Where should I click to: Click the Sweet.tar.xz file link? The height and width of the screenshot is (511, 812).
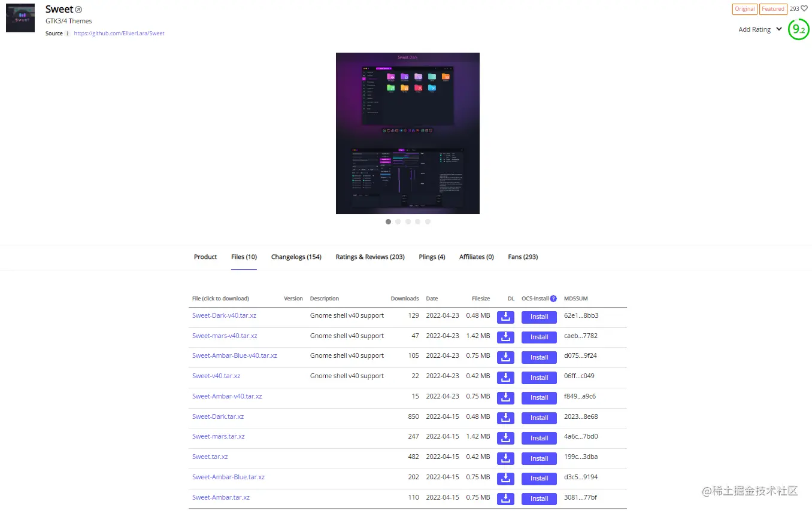[210, 457]
